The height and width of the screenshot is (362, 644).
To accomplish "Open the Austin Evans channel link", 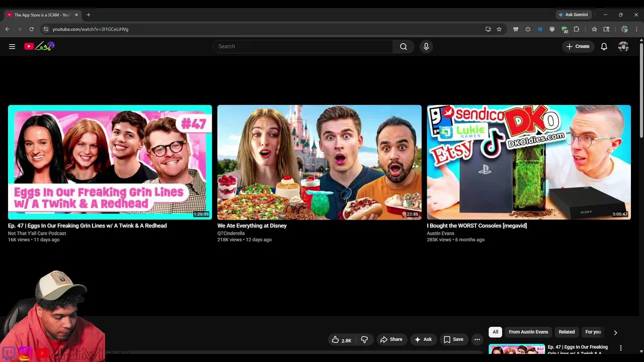I will (x=441, y=233).
